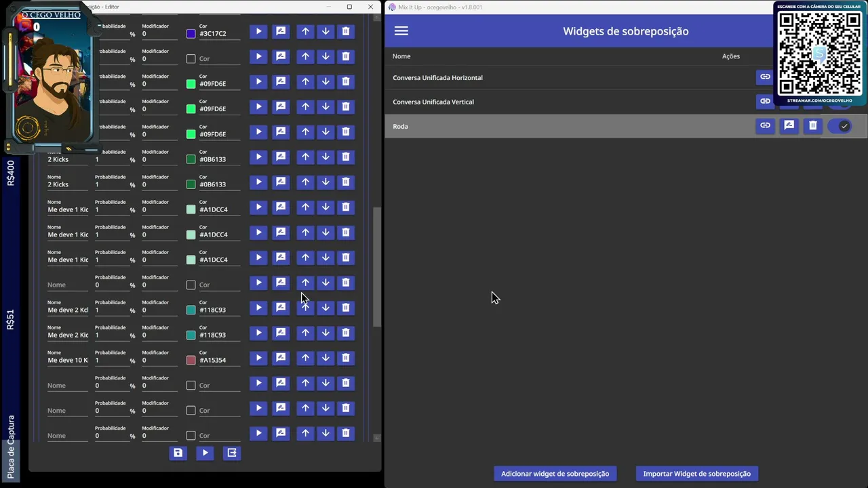Click 'Importar Widget de sobreposição' button
Image resolution: width=868 pixels, height=488 pixels.
pos(696,474)
